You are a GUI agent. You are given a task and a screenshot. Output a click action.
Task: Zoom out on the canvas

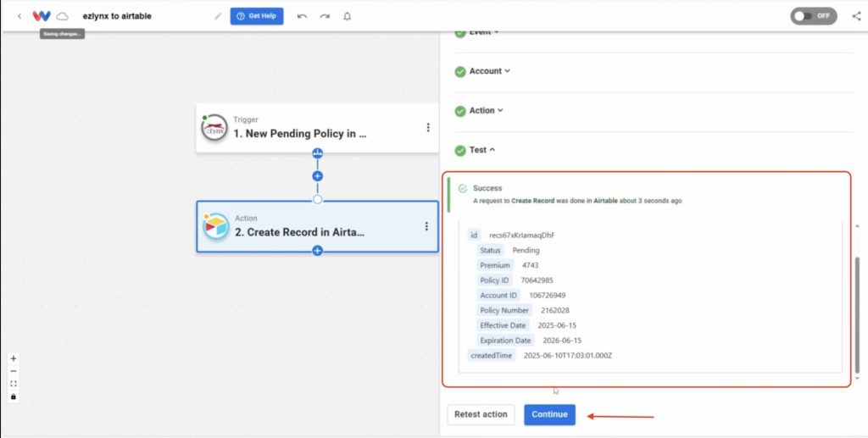coord(14,371)
